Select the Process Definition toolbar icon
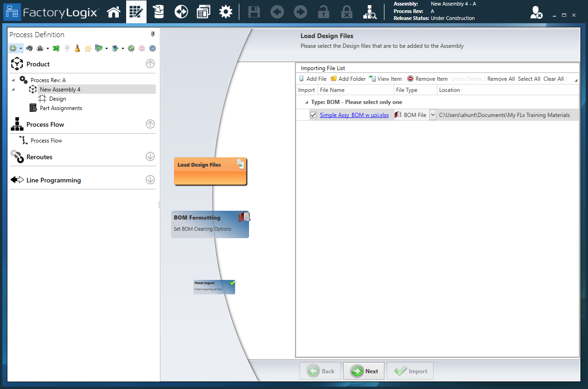The height and width of the screenshot is (389, 588). point(136,12)
